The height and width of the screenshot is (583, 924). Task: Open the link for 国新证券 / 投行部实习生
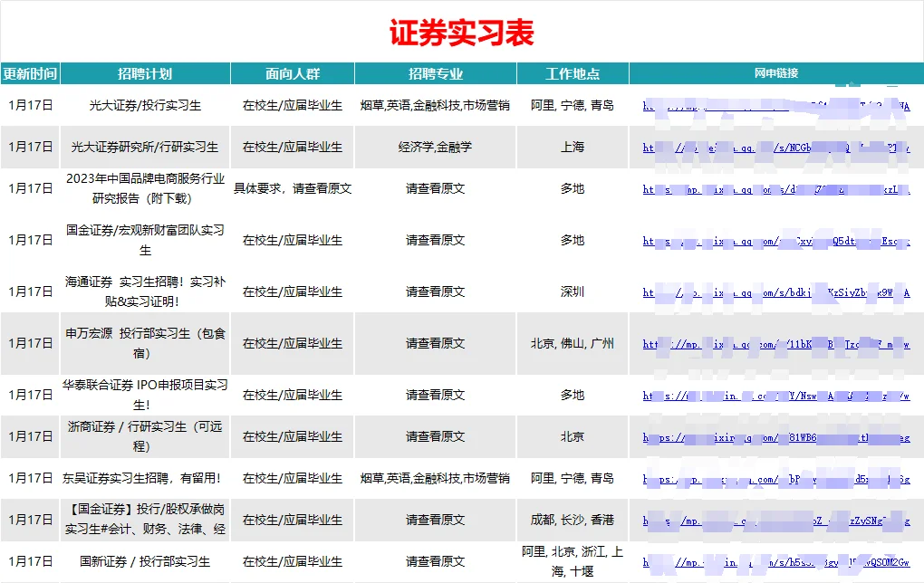tap(776, 562)
